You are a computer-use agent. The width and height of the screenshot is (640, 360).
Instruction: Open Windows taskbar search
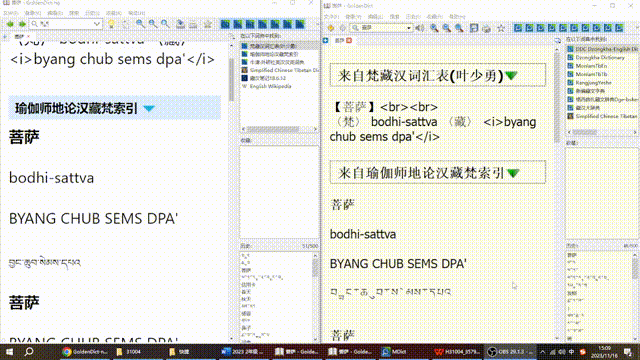(29, 352)
